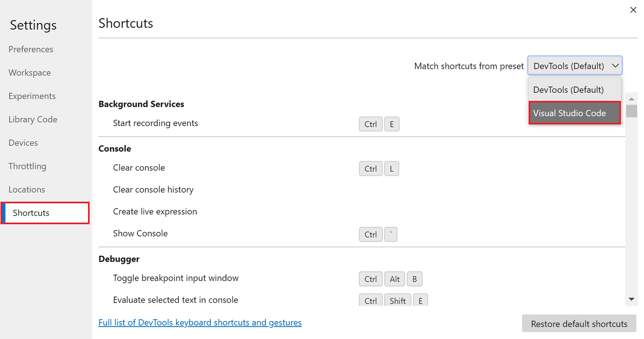Viewport: 644px width, 339px height.
Task: Click the B key chip for Toggle breakpoint input window
Action: pyautogui.click(x=414, y=279)
